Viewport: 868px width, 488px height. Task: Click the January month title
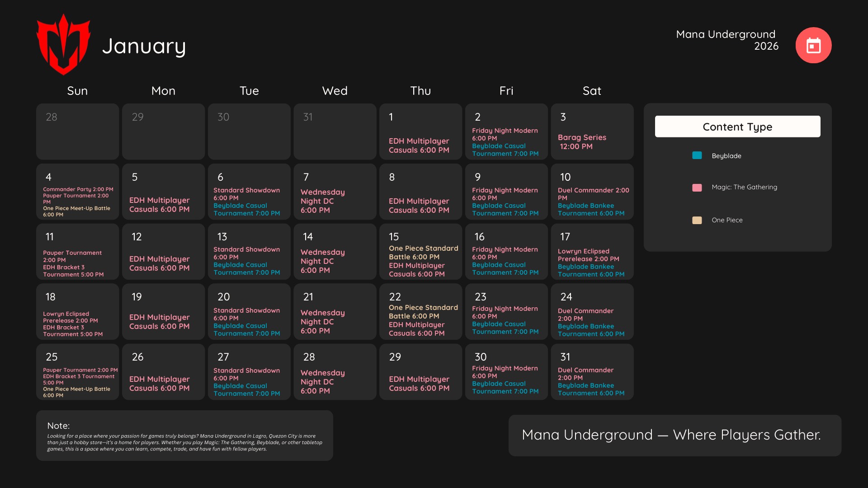[x=144, y=46]
